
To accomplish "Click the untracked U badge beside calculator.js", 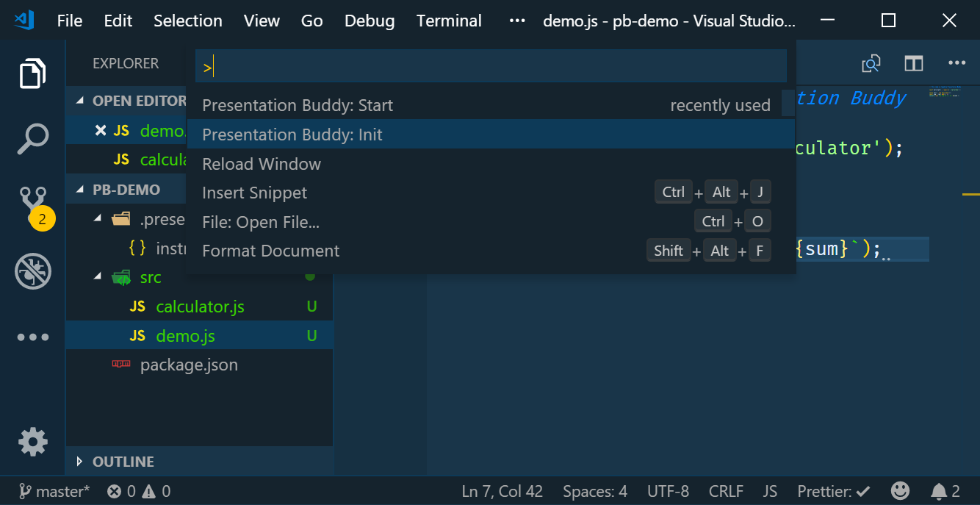I will point(311,307).
